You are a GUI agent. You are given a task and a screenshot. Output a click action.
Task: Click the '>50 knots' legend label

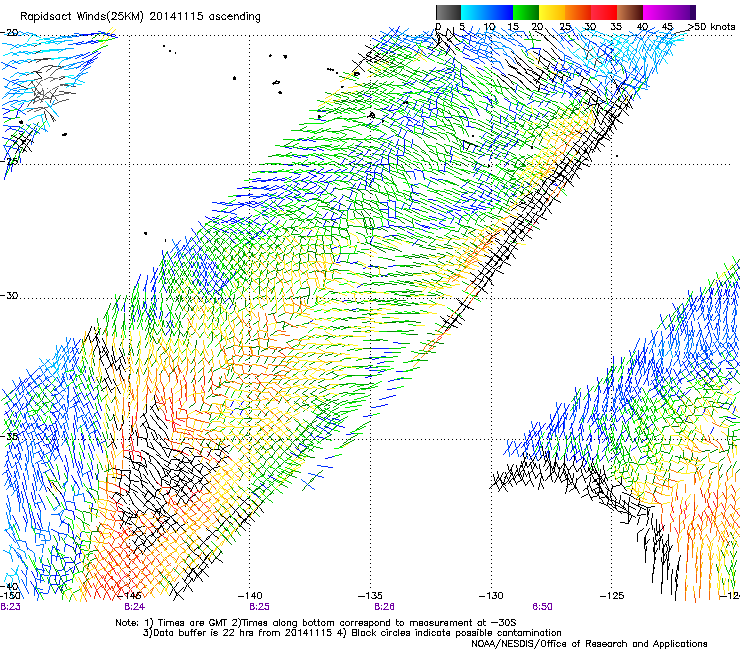pos(711,27)
